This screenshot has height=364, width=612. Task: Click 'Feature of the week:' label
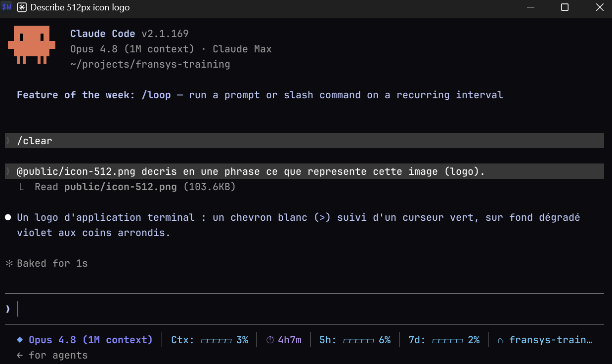click(76, 95)
